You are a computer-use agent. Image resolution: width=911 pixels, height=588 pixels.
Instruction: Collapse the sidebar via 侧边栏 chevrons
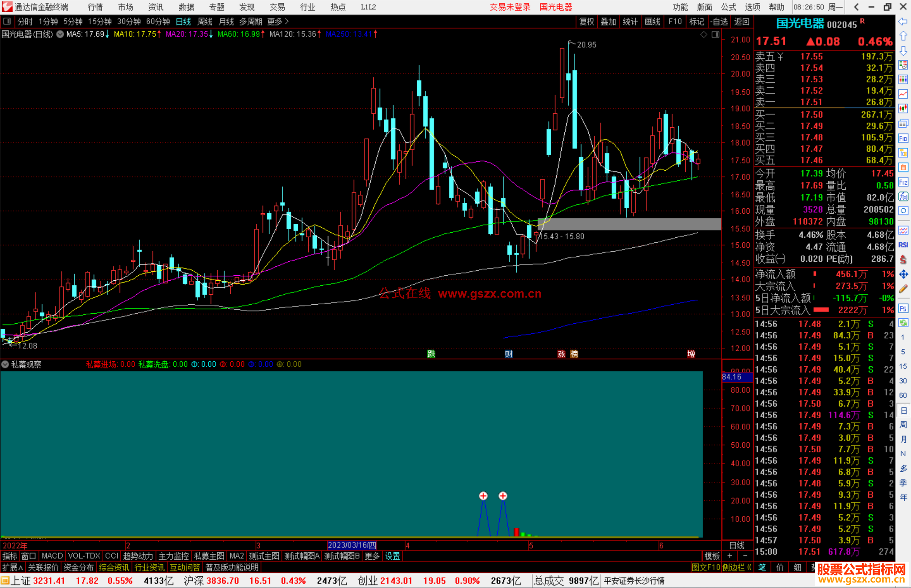coord(749,567)
